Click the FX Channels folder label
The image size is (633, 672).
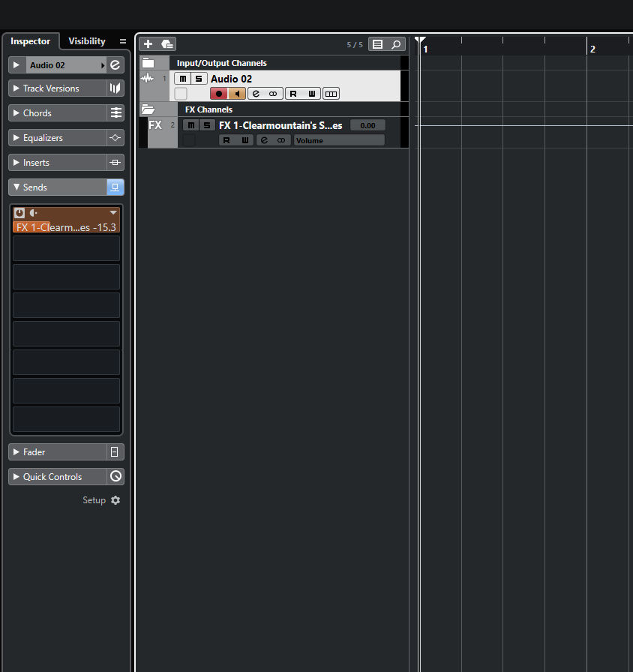pyautogui.click(x=208, y=109)
